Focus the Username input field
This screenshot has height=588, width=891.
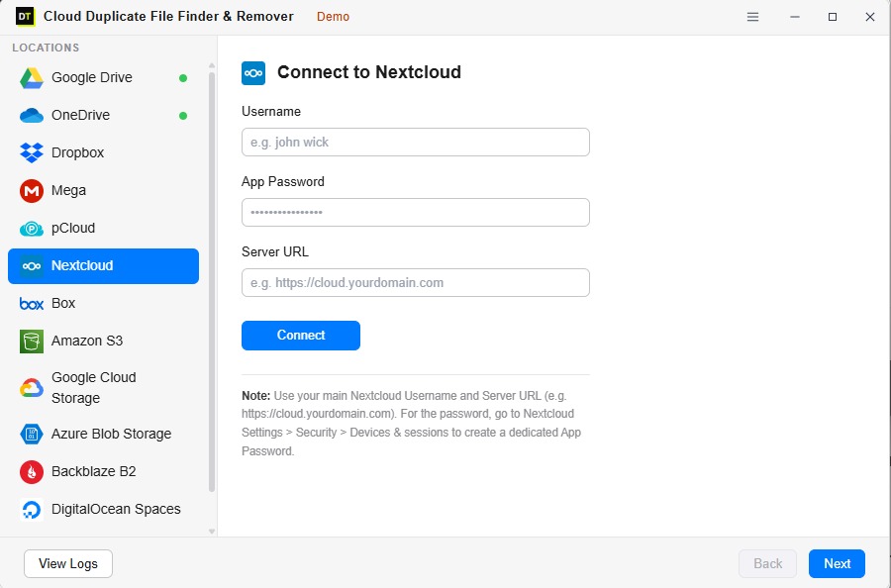pyautogui.click(x=416, y=142)
